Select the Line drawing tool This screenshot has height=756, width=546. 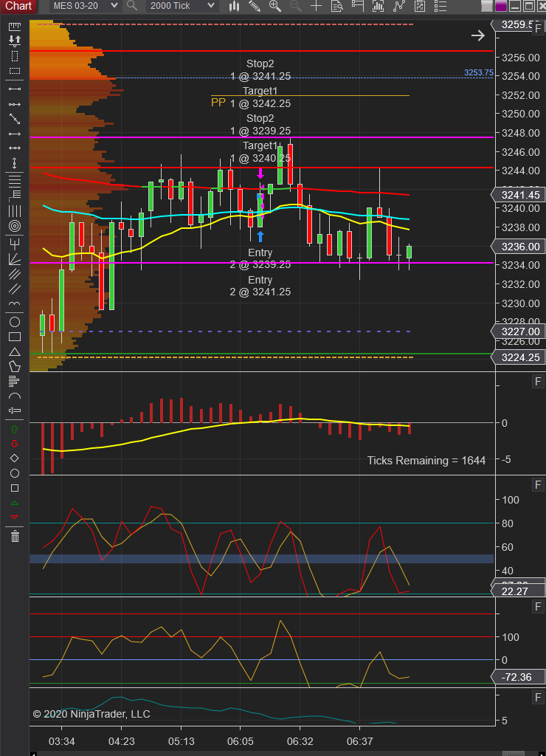pyautogui.click(x=15, y=89)
